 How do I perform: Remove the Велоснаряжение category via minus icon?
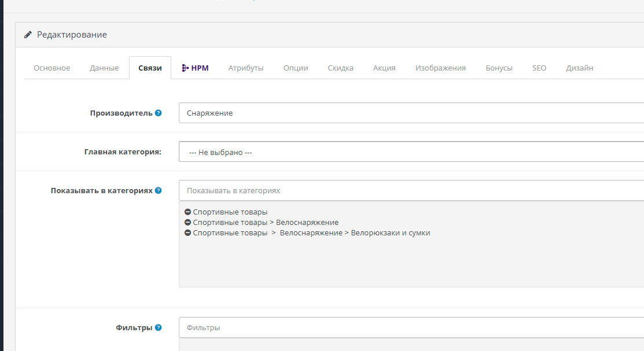coord(187,222)
